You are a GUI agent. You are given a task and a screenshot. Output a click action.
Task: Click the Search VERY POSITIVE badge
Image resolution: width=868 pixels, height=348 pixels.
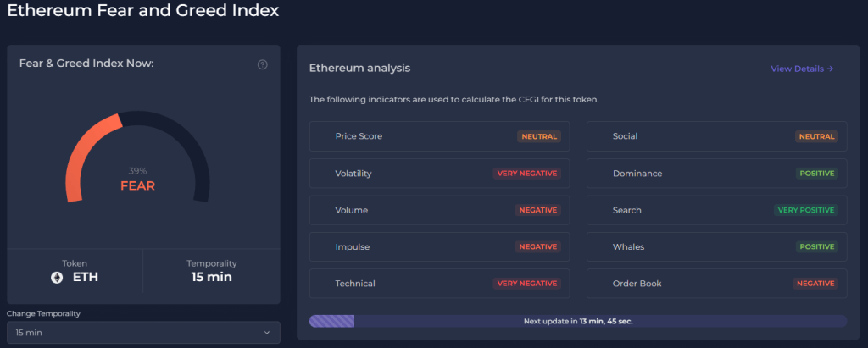(x=806, y=210)
